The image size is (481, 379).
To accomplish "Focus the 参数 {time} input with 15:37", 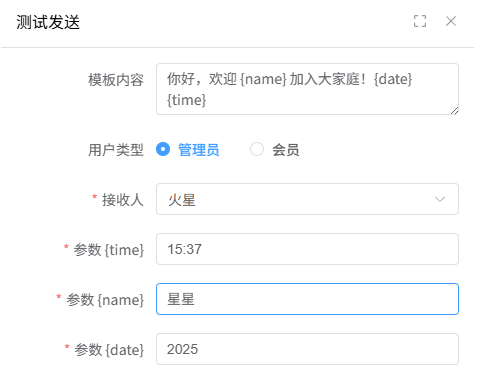I will [x=307, y=249].
